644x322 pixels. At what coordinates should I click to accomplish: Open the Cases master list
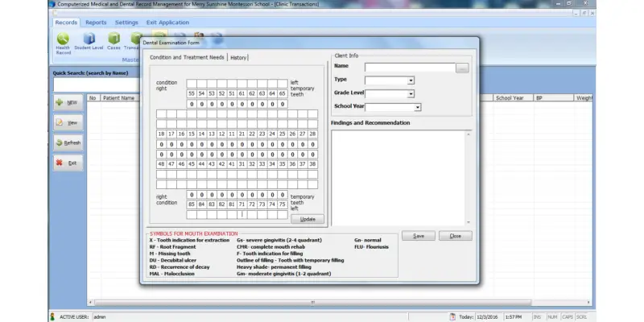[x=114, y=42]
